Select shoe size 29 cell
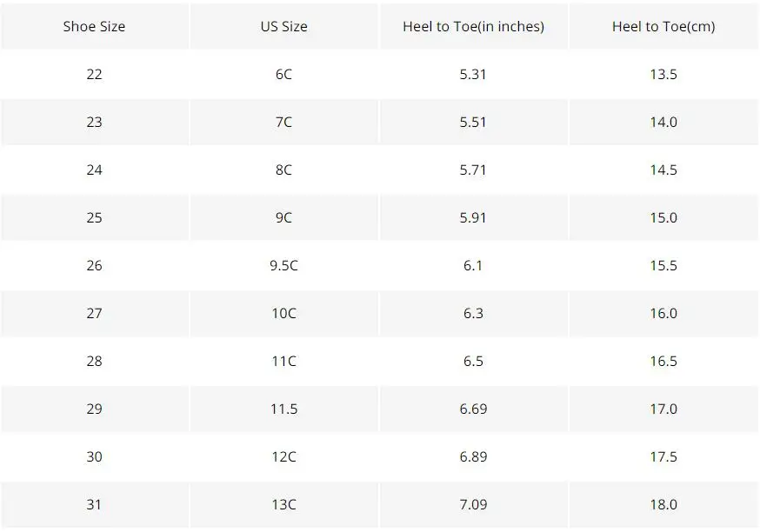The width and height of the screenshot is (760, 532). [94, 409]
